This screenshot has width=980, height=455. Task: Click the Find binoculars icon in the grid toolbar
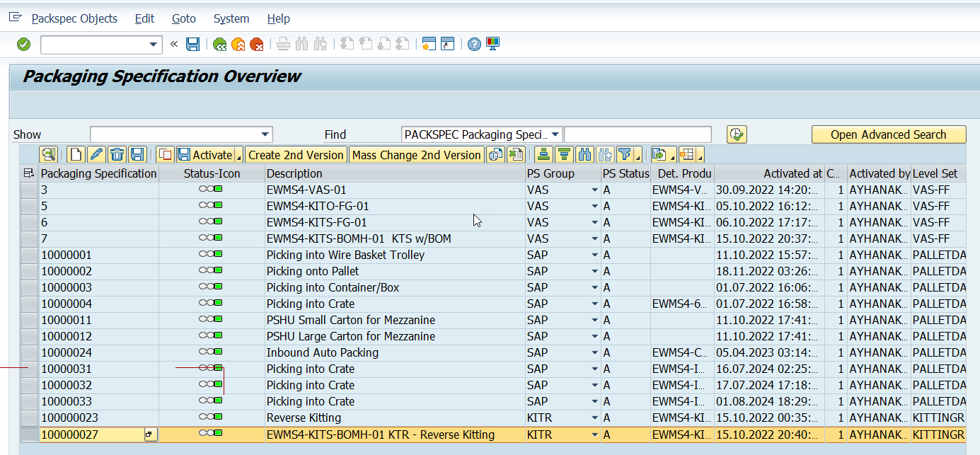pos(584,155)
